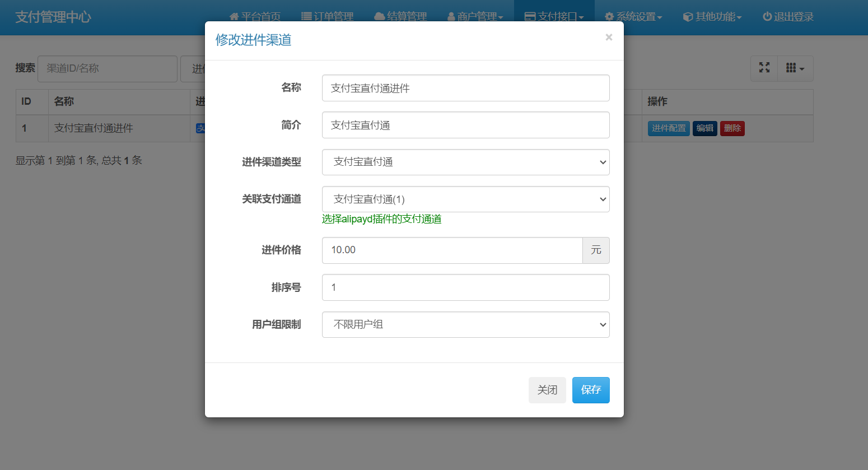Click the 排序号 input field
The width and height of the screenshot is (868, 470).
click(465, 287)
